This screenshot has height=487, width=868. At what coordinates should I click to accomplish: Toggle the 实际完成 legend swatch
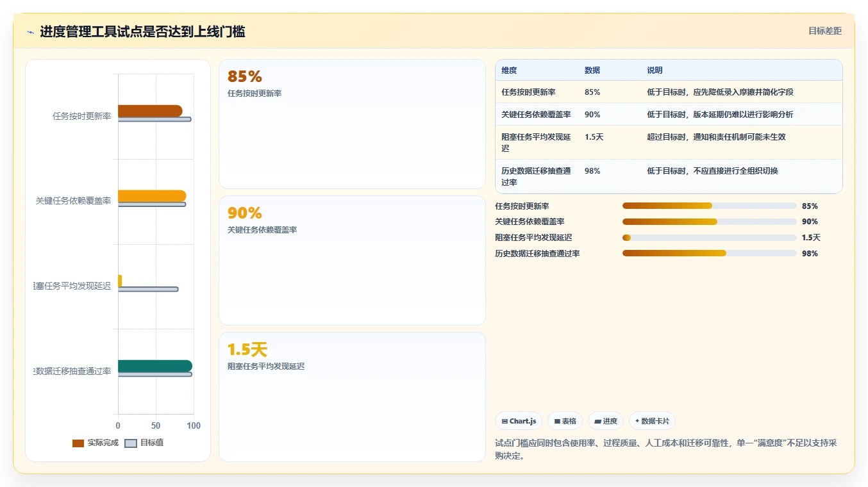tap(78, 443)
